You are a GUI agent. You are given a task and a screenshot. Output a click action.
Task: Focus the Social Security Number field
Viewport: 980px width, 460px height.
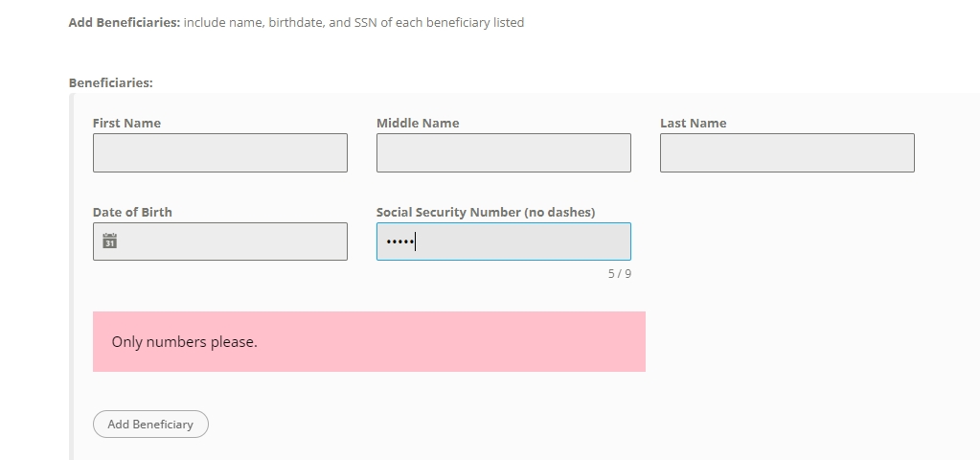coord(504,241)
